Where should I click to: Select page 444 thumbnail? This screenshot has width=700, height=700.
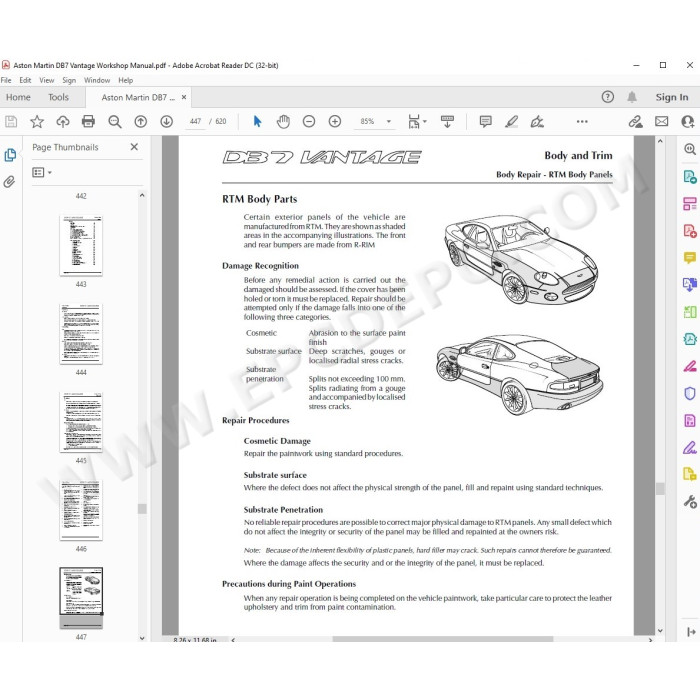[x=81, y=334]
